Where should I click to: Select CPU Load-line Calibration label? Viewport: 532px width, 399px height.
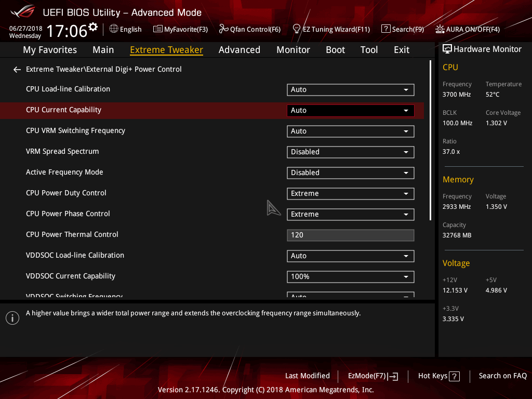(68, 89)
